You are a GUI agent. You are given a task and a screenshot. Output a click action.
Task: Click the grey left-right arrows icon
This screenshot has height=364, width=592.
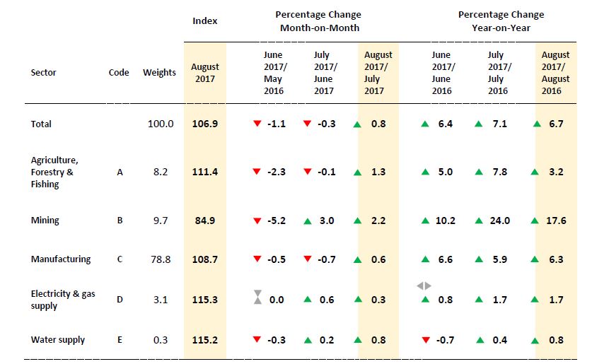click(x=424, y=286)
